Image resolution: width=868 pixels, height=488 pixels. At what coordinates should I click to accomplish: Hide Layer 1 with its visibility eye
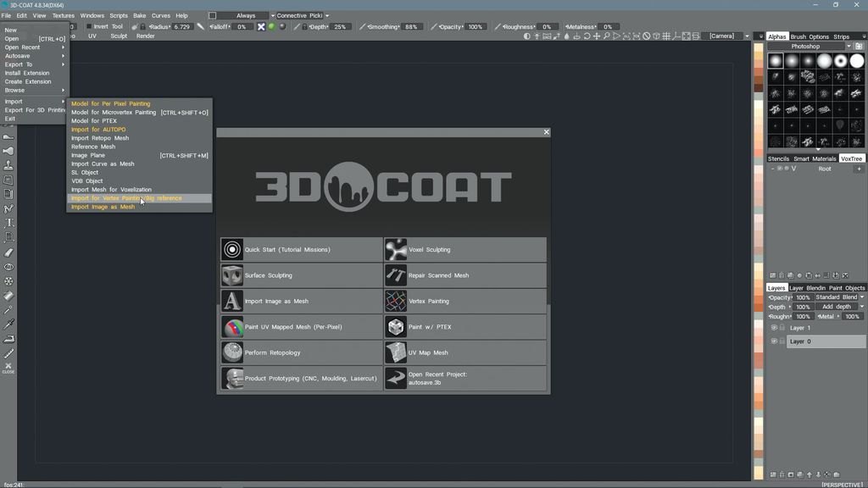click(773, 328)
